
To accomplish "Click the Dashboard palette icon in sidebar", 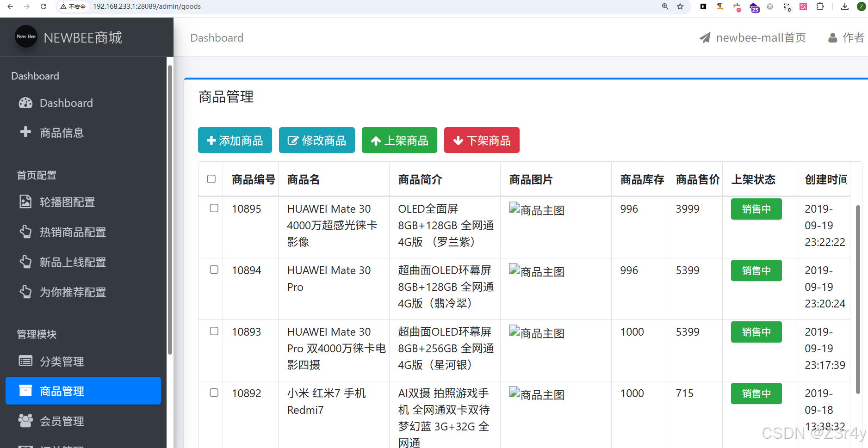I will click(x=25, y=103).
